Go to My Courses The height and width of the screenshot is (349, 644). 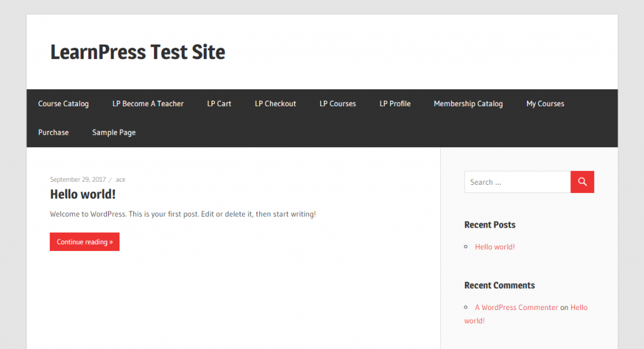point(545,104)
